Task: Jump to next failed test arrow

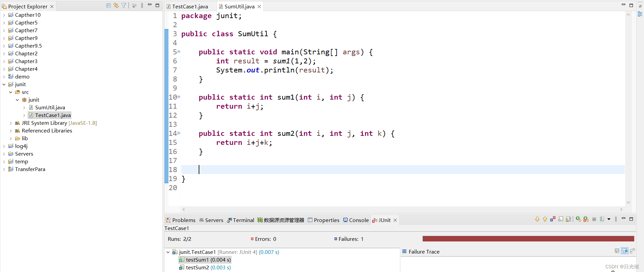Action: [537, 219]
